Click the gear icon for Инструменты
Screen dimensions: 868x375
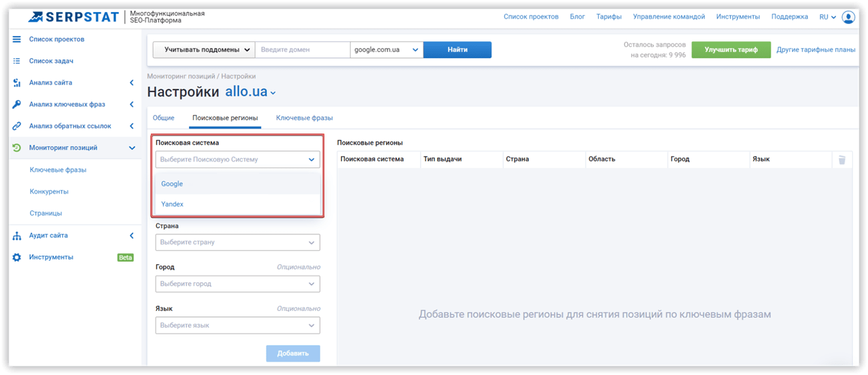17,257
